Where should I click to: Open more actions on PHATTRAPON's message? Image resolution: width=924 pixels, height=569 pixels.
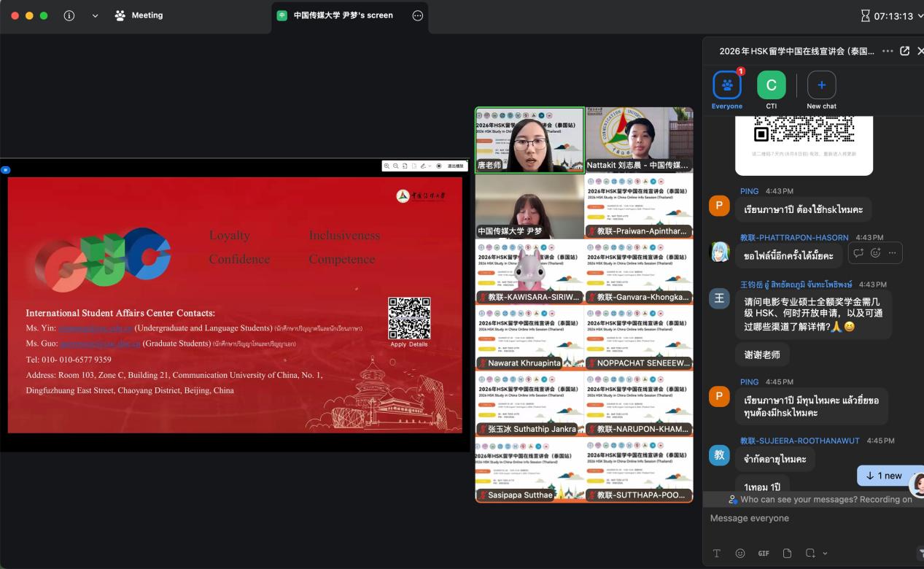click(x=893, y=252)
